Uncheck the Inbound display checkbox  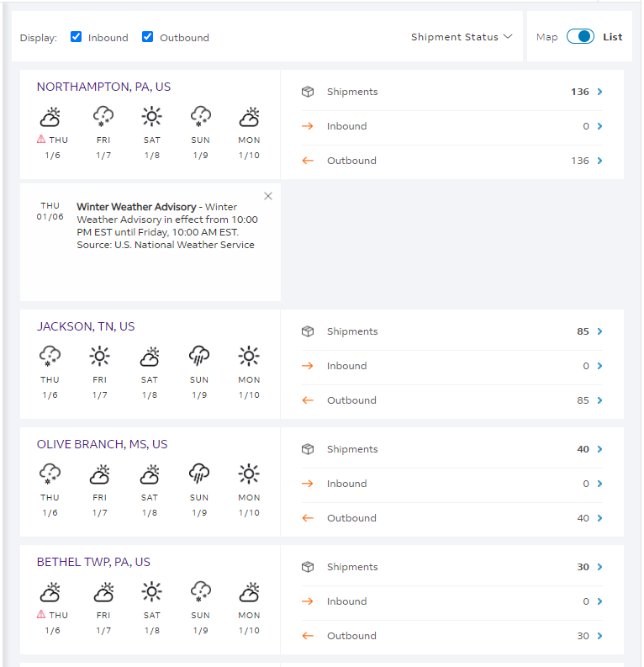77,37
